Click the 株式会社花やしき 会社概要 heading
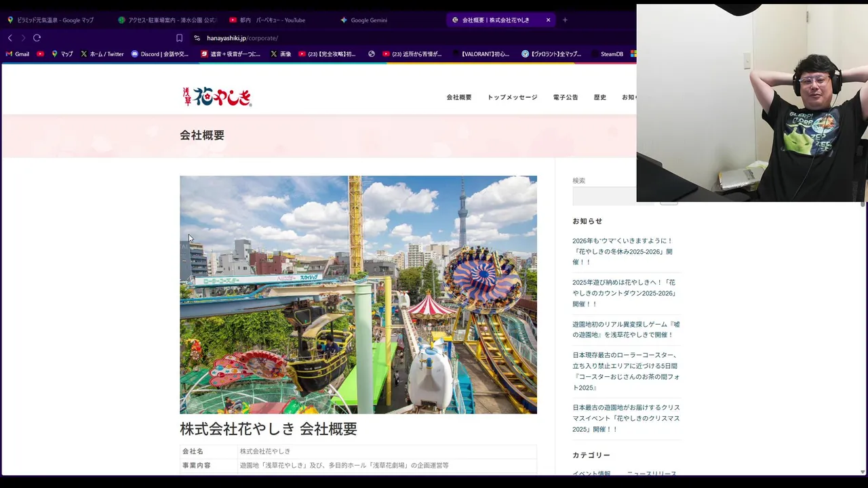This screenshot has height=488, width=868. pyautogui.click(x=269, y=429)
